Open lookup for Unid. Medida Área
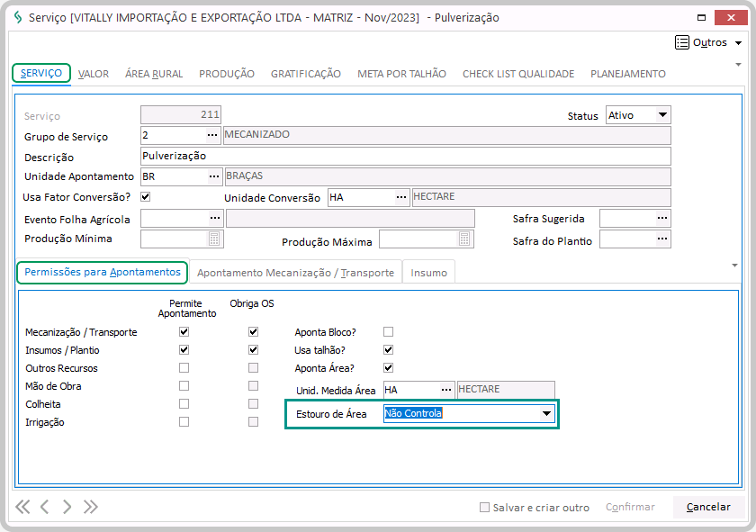This screenshot has width=756, height=532. (x=446, y=390)
